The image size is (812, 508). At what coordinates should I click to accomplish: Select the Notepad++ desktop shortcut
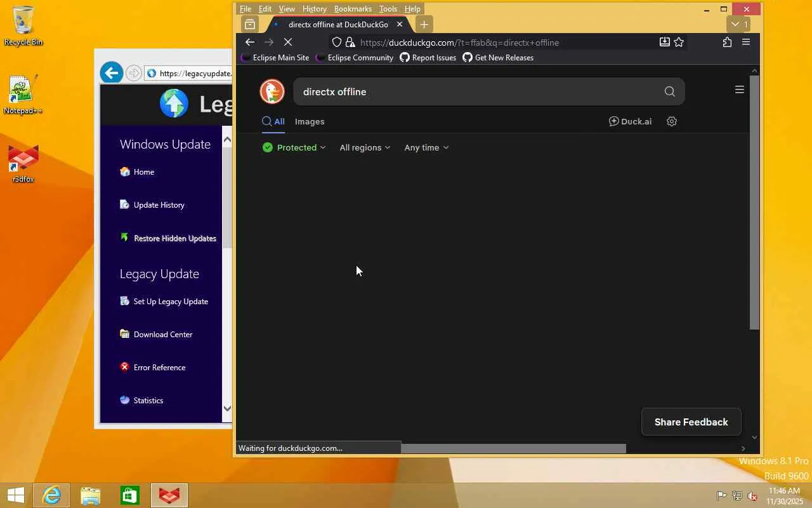[23, 95]
